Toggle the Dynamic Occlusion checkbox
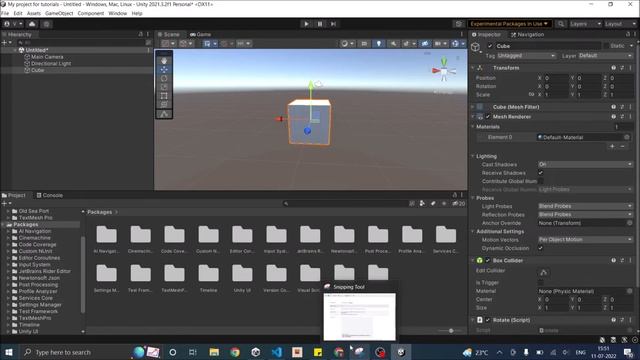The height and width of the screenshot is (360, 640). 540,248
